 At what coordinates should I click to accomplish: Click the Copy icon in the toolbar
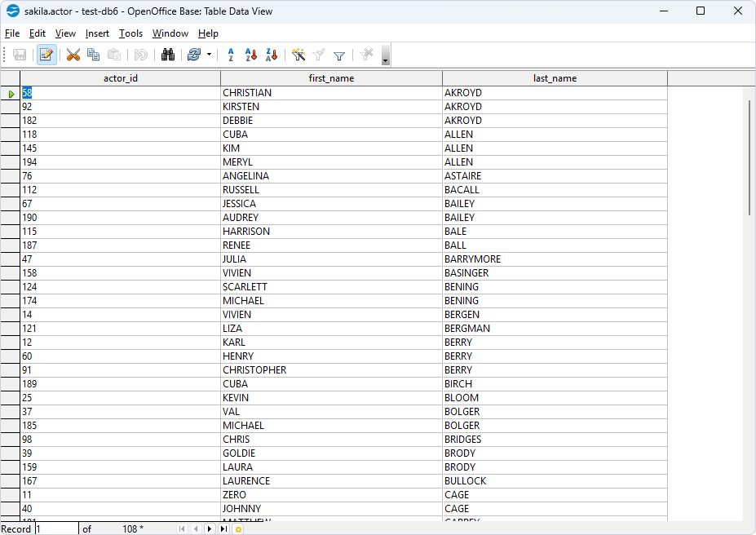coord(93,54)
